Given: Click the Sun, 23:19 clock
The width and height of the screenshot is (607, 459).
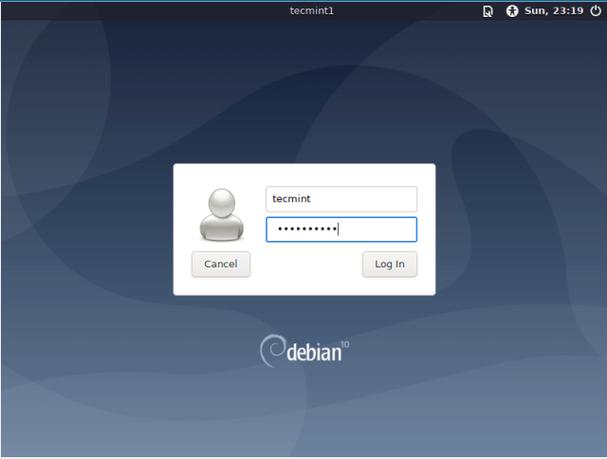Looking at the screenshot, I should pos(554,11).
